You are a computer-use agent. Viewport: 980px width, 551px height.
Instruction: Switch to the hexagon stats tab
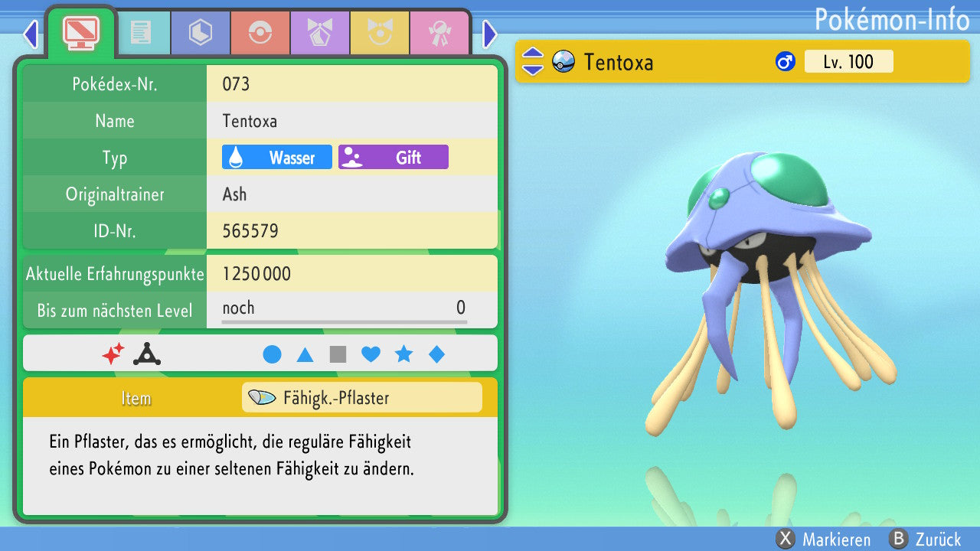pos(200,32)
